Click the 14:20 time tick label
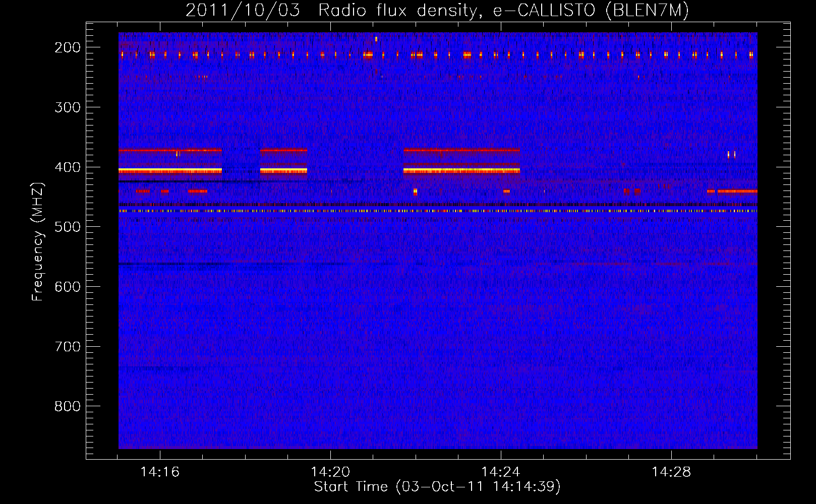The image size is (816, 504). click(x=330, y=472)
